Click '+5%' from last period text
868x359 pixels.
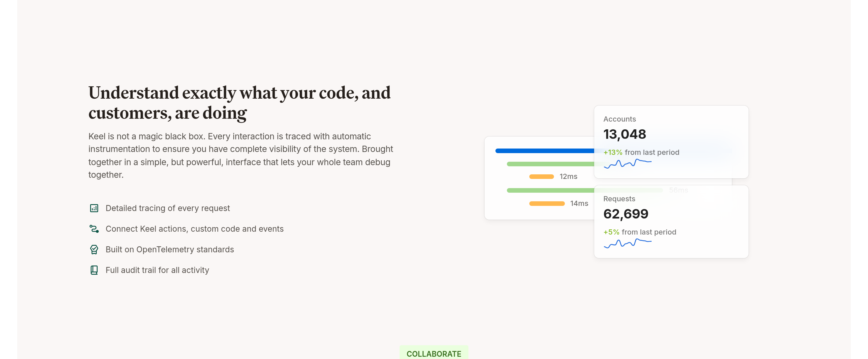pyautogui.click(x=611, y=232)
